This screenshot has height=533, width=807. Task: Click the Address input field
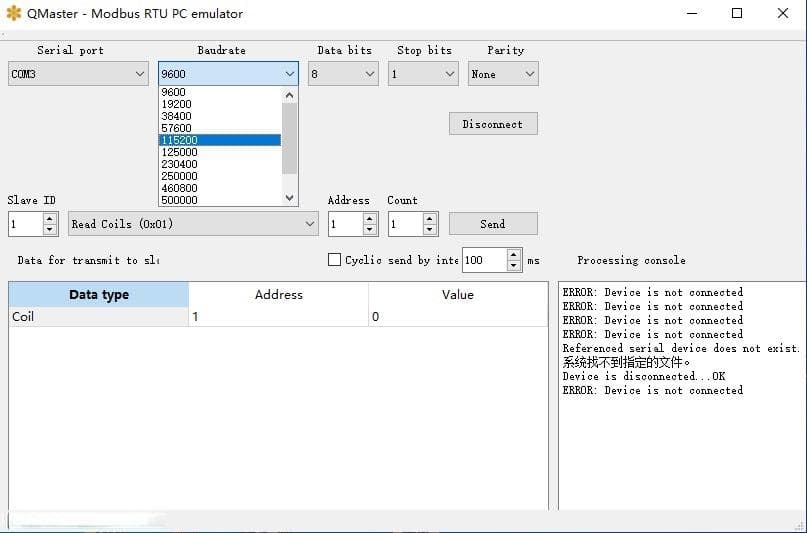(x=346, y=224)
